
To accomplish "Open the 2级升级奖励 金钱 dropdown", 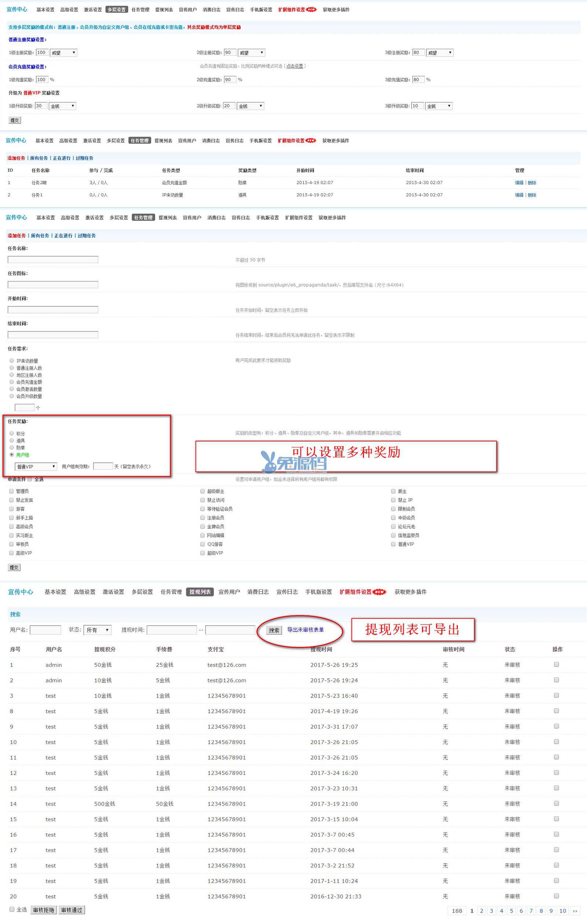I will [251, 106].
